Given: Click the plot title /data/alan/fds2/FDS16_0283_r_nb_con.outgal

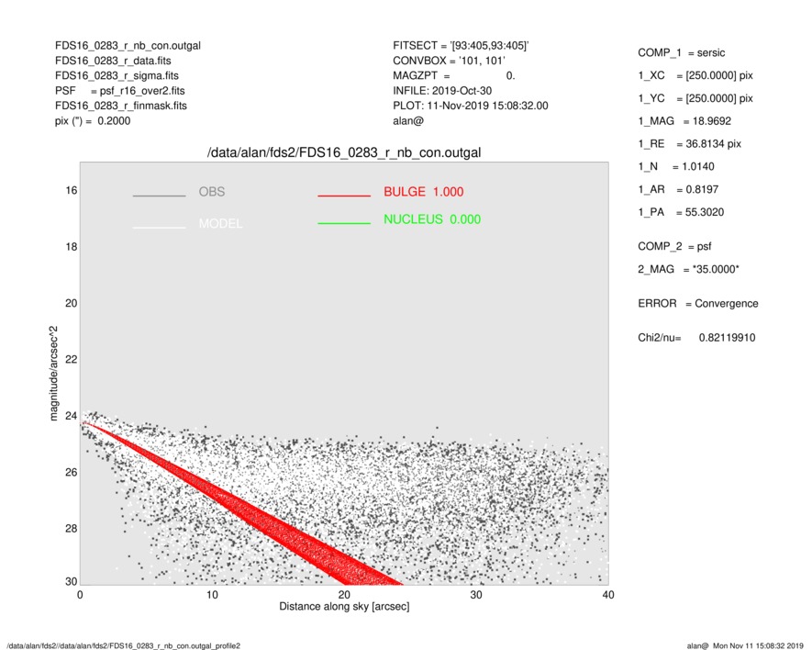Looking at the screenshot, I should (344, 153).
